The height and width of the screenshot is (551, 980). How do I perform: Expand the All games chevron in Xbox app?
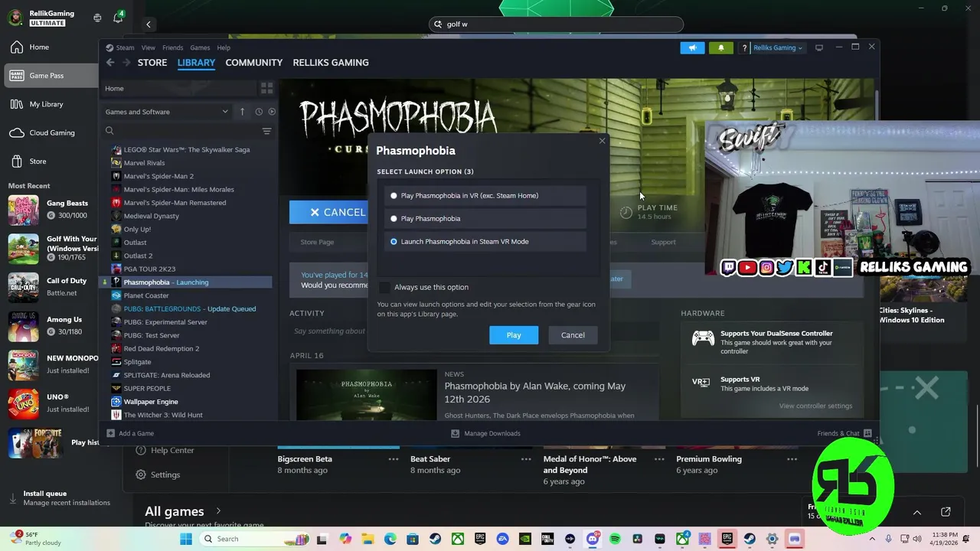coord(218,511)
